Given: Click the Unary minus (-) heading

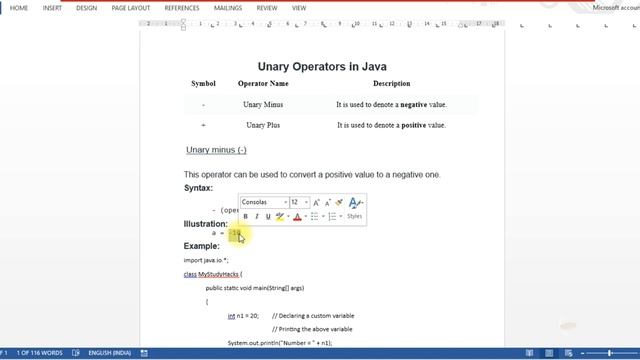Looking at the screenshot, I should pyautogui.click(x=216, y=150).
